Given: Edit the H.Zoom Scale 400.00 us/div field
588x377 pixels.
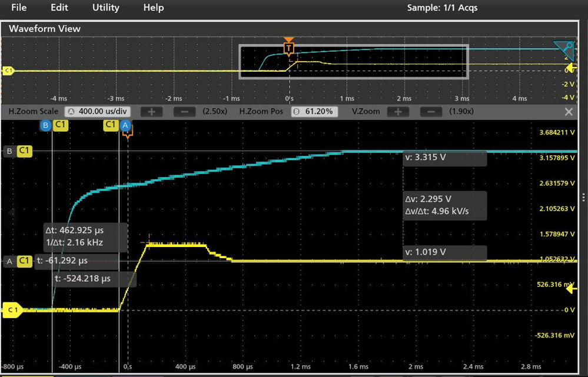Looking at the screenshot, I should (x=98, y=112).
